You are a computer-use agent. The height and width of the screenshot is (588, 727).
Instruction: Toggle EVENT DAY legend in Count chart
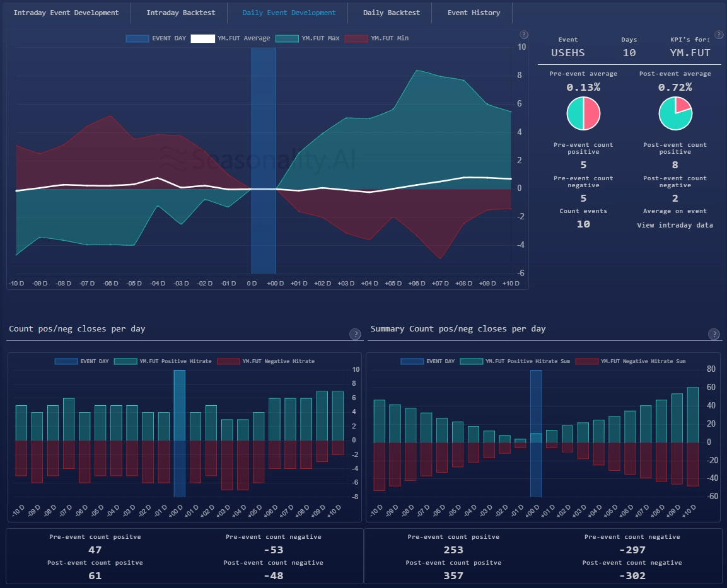pos(66,361)
